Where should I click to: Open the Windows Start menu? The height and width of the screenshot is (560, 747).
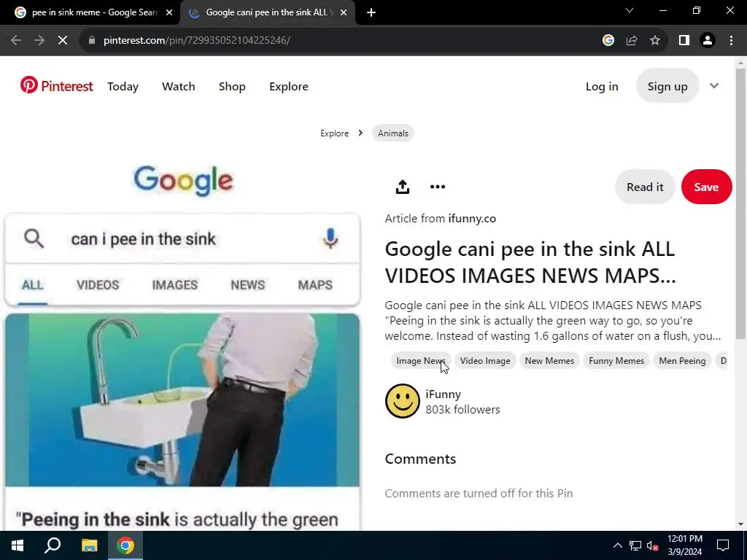click(x=18, y=545)
